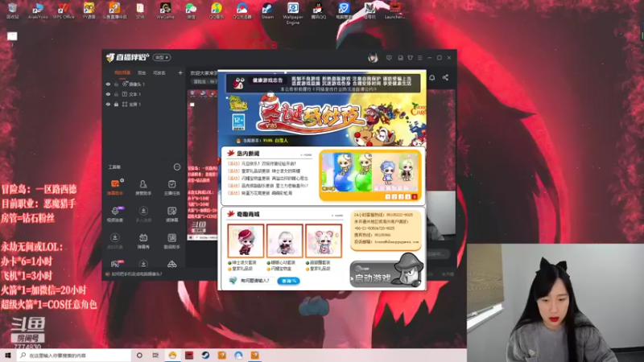Toggle lock on 全屏 1 source
Image resolution: width=644 pixels, height=362 pixels.
(116, 105)
